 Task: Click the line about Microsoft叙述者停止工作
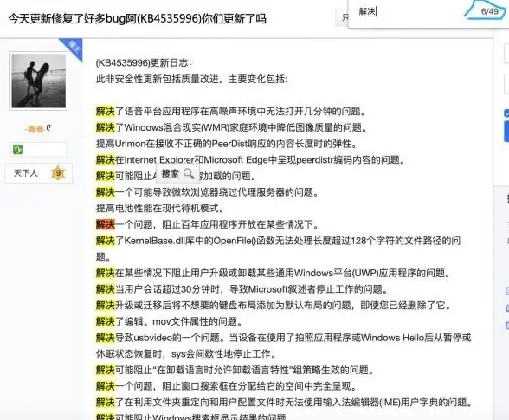(242, 289)
